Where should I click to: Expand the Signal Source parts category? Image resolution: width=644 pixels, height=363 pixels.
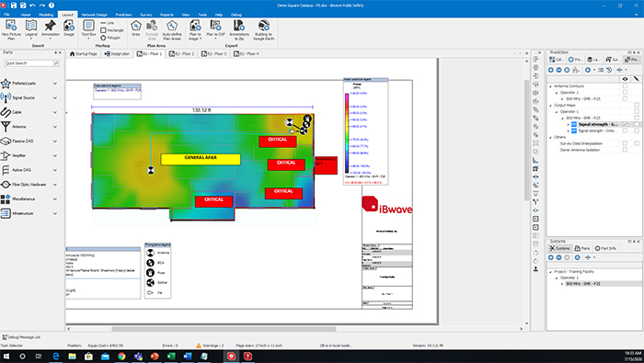pyautogui.click(x=55, y=98)
